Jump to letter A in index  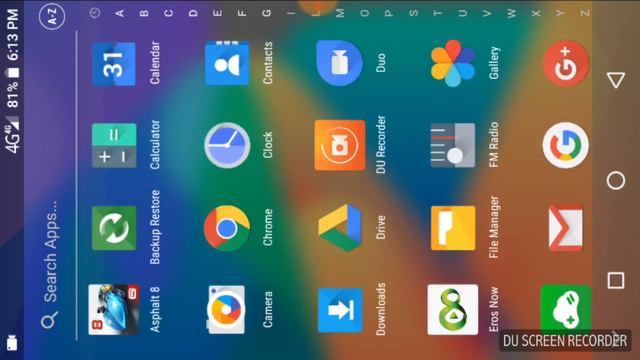click(120, 13)
